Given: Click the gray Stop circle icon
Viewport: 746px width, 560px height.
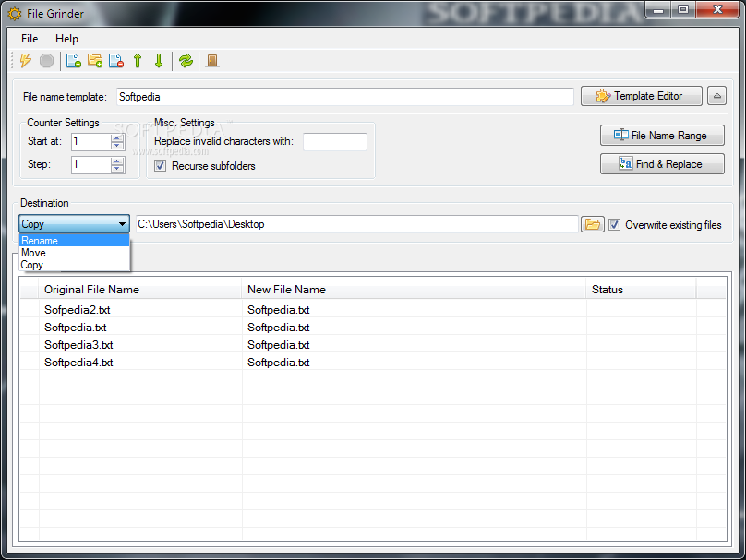Looking at the screenshot, I should click(x=46, y=61).
